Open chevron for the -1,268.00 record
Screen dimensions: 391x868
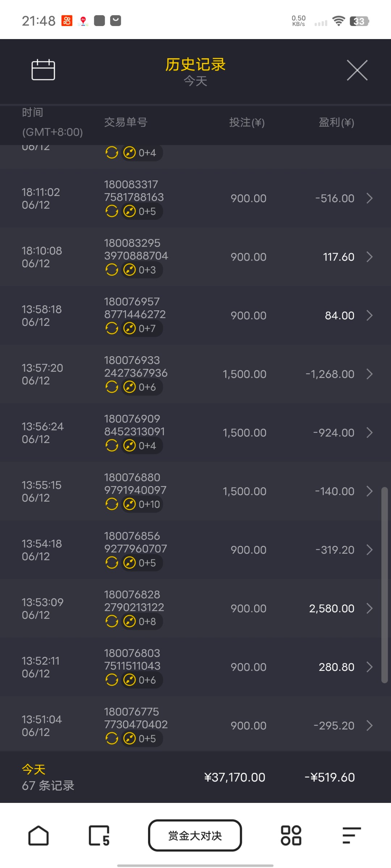pyautogui.click(x=369, y=374)
